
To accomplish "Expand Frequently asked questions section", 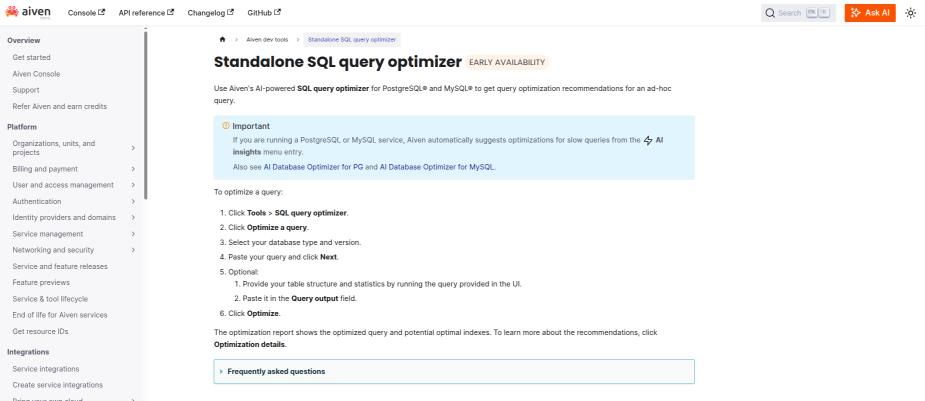I will point(275,371).
